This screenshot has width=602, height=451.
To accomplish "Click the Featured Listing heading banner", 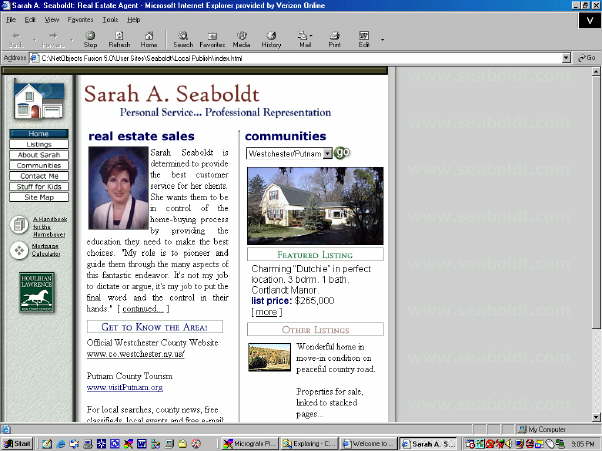I will (315, 254).
